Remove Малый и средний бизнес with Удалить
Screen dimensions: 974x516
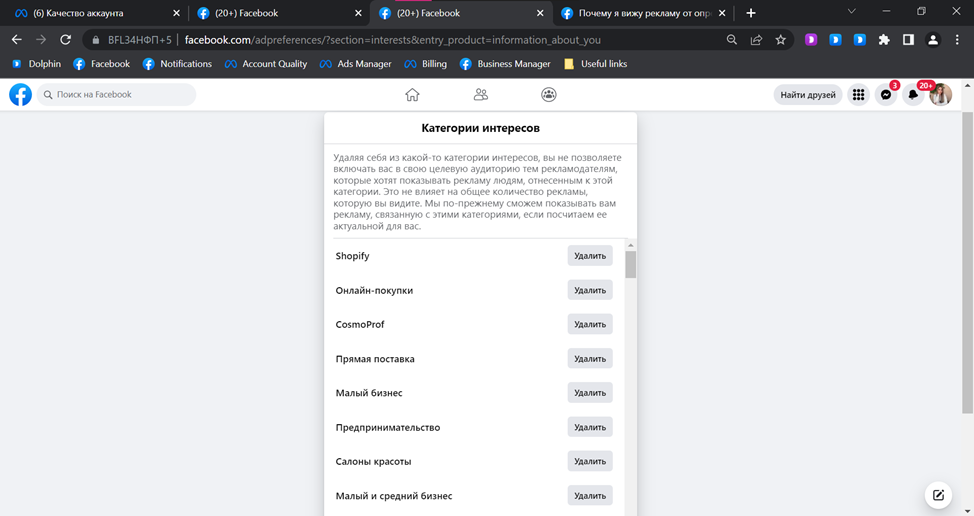[x=589, y=496]
